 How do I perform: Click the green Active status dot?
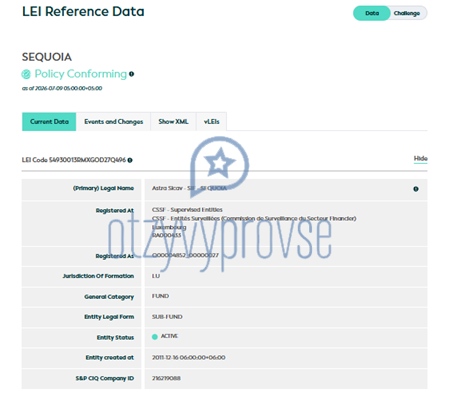[155, 337]
